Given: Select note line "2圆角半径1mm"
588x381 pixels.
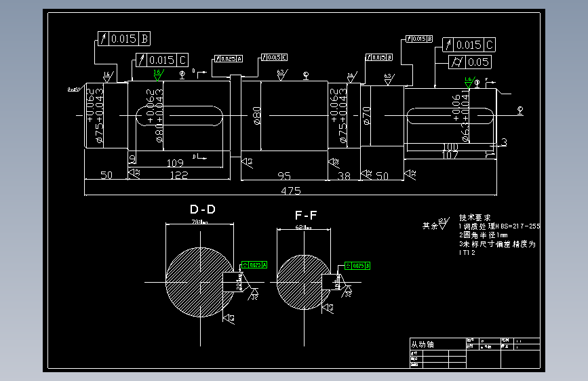Looking at the screenshot, I should (484, 235).
